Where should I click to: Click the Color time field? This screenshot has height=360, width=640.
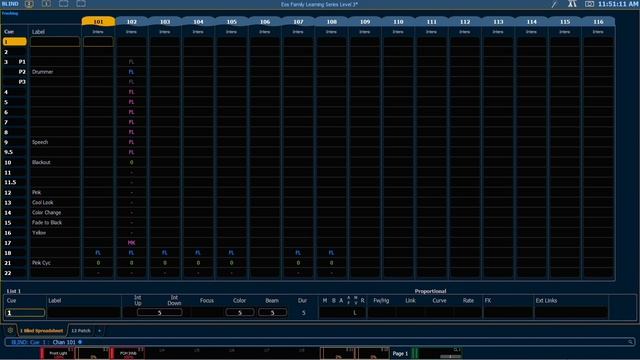[x=240, y=313]
